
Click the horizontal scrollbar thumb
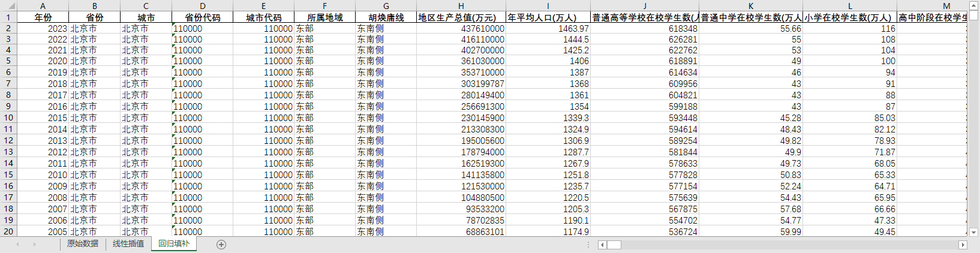pos(614,245)
